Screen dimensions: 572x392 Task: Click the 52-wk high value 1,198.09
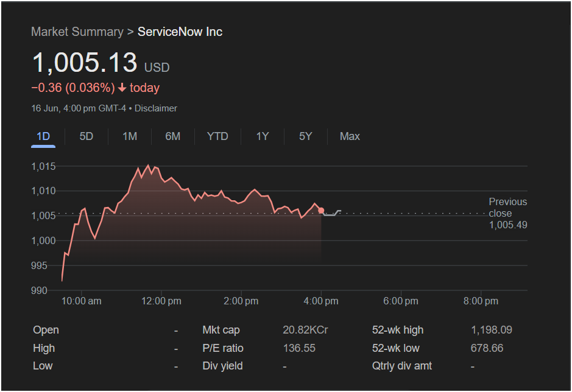pos(492,330)
